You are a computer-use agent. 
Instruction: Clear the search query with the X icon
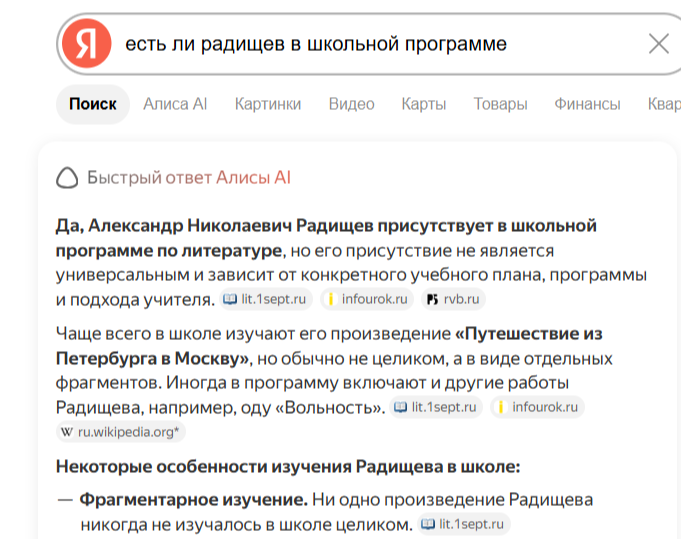[x=658, y=44]
